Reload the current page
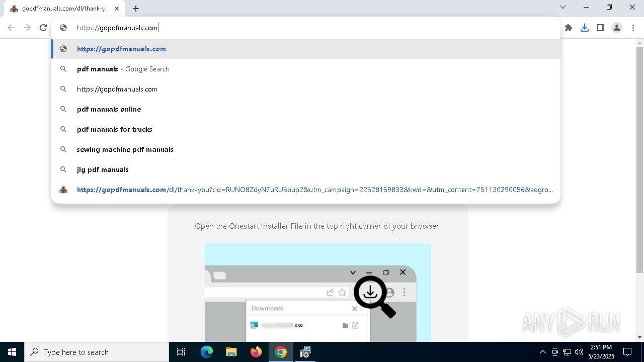Image resolution: width=644 pixels, height=362 pixels. click(x=43, y=28)
